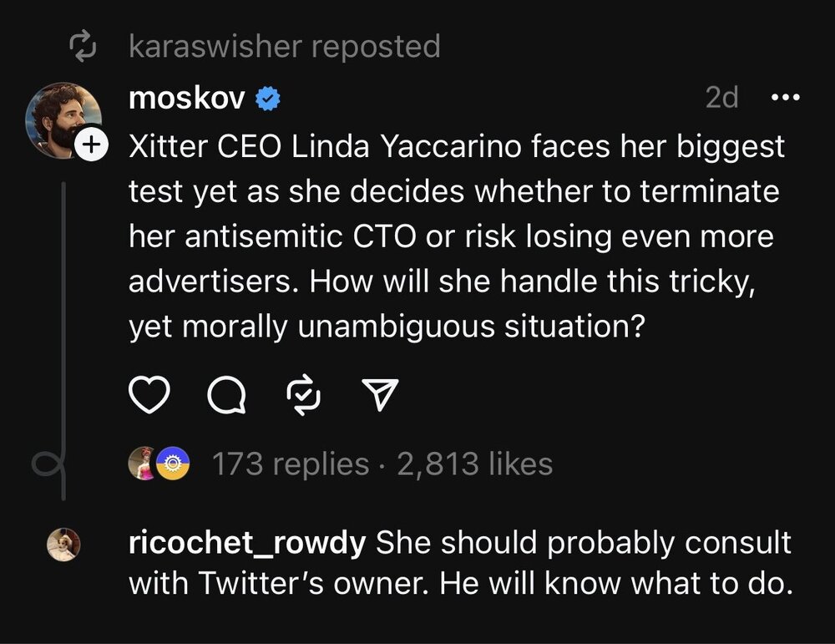Open moskov's profile picture
The width and height of the screenshot is (835, 644).
[63, 120]
